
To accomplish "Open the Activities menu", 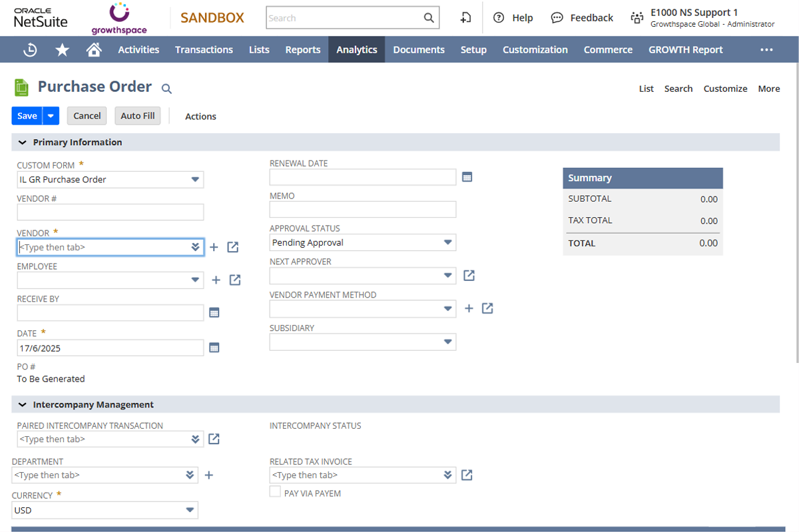I will coord(138,50).
